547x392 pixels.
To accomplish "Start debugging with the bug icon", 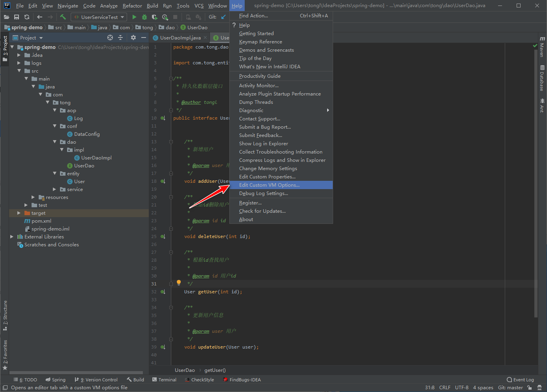I will coord(144,17).
